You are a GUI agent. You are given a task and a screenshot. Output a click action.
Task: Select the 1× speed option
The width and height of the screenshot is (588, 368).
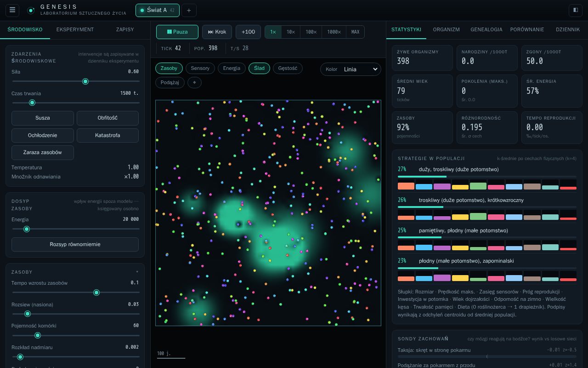point(273,32)
